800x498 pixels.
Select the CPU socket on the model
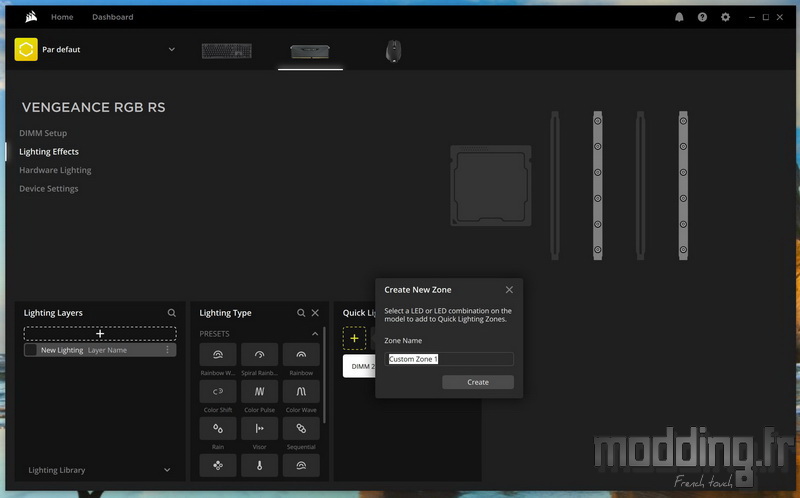(491, 186)
